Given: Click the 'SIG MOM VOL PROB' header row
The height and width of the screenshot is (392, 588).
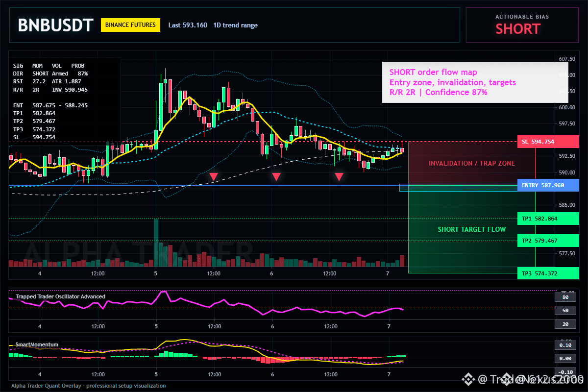Looking at the screenshot, I should (x=49, y=65).
